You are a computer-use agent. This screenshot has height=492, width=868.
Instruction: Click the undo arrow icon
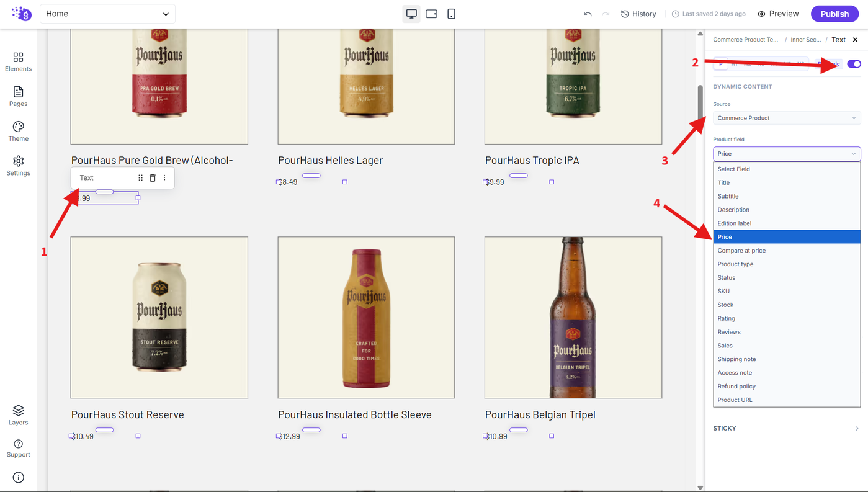(588, 14)
